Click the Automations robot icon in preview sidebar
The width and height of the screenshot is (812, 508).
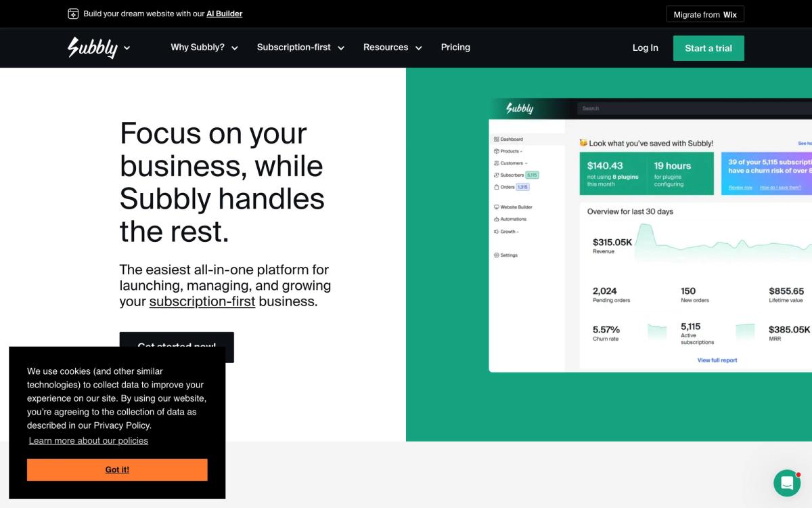coord(497,219)
